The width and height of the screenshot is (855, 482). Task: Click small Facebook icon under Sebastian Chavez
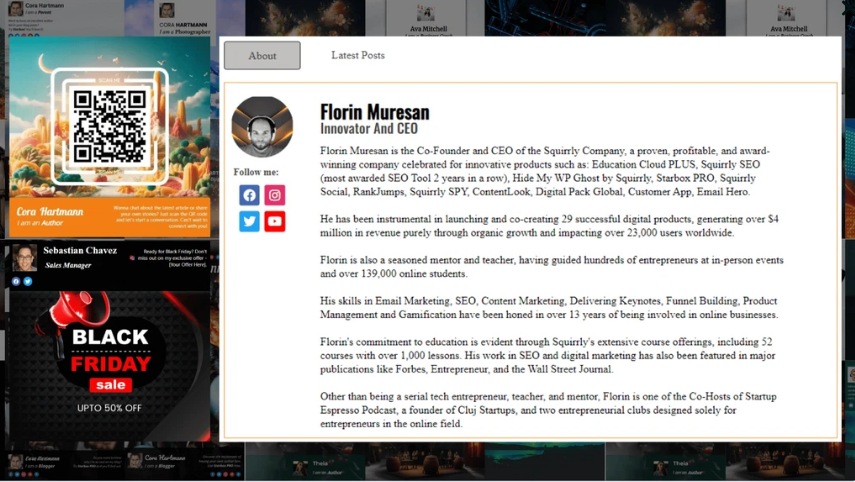coord(16,282)
